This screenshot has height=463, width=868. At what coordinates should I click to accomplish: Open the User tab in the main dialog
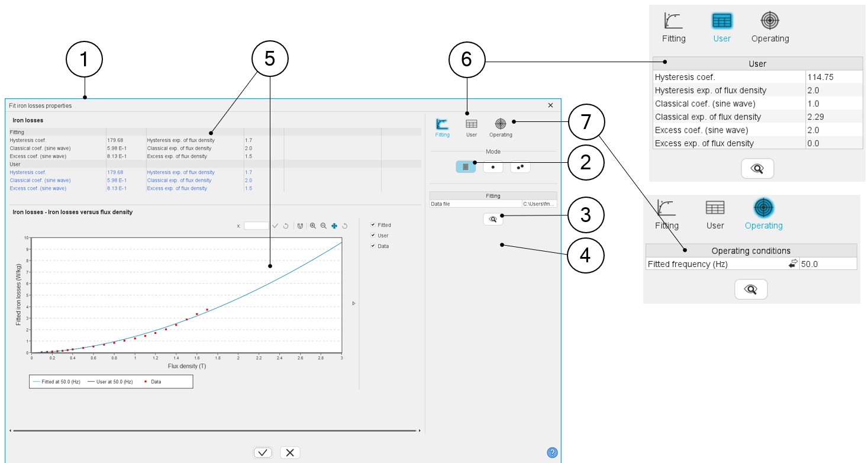(x=472, y=127)
